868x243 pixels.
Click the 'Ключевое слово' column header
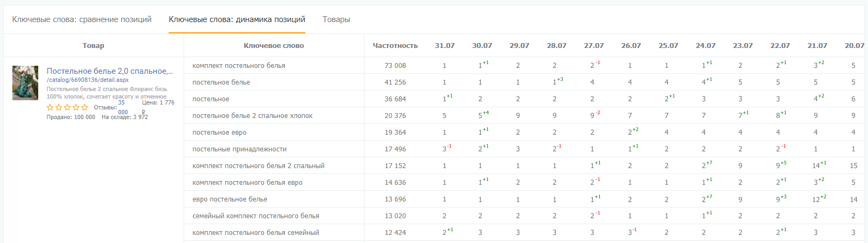pyautogui.click(x=274, y=46)
